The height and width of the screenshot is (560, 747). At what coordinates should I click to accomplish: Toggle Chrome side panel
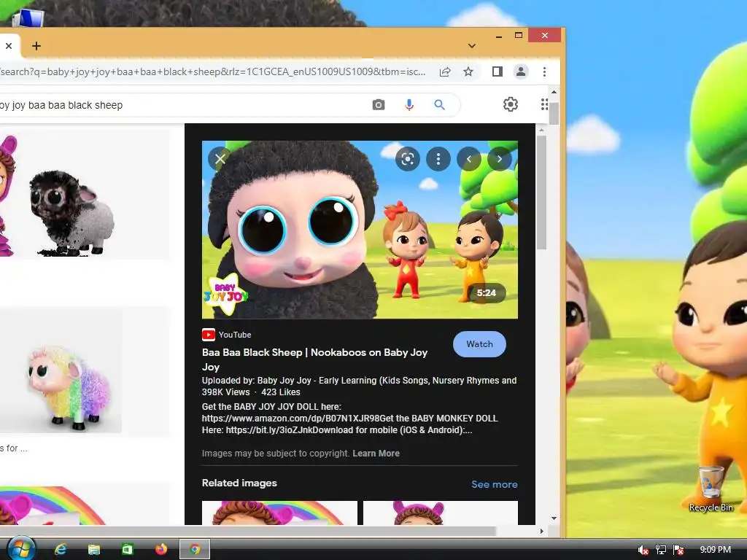click(498, 72)
